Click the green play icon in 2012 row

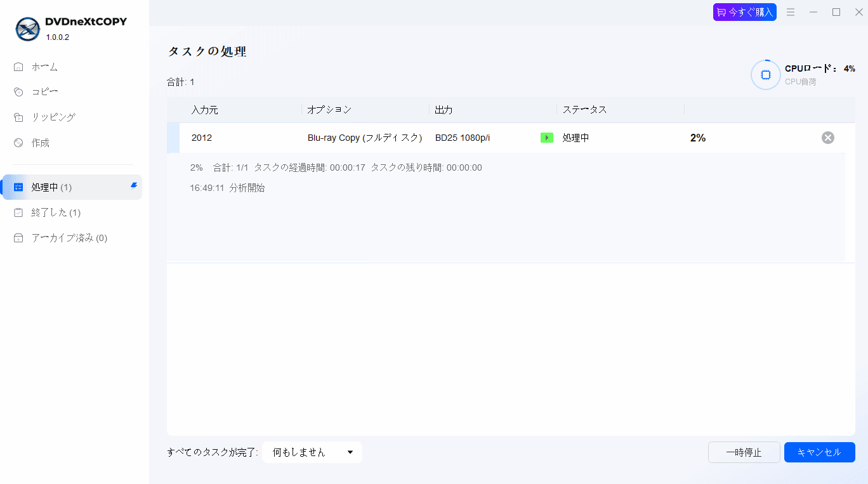pyautogui.click(x=547, y=138)
